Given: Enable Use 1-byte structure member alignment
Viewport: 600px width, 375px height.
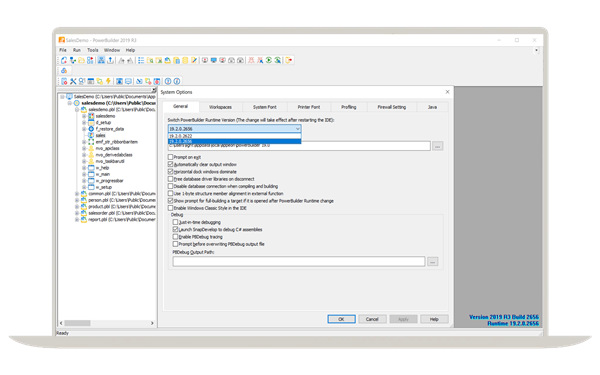Looking at the screenshot, I should point(171,193).
